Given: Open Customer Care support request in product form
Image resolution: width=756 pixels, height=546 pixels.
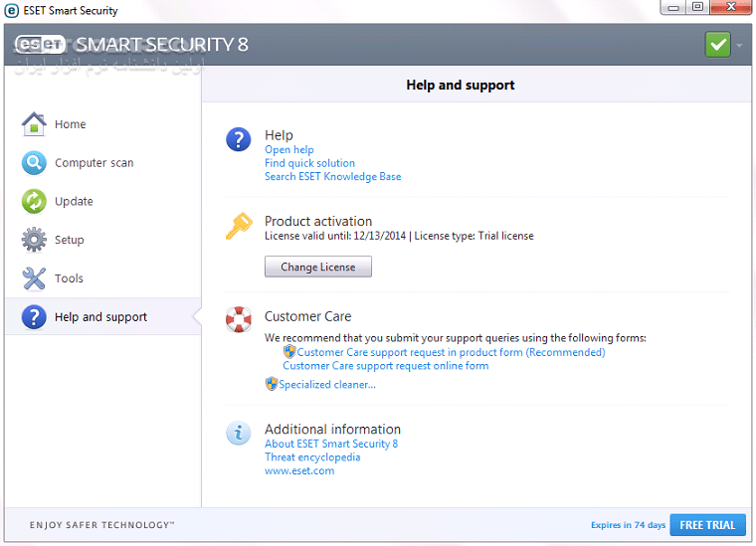Looking at the screenshot, I should point(451,352).
